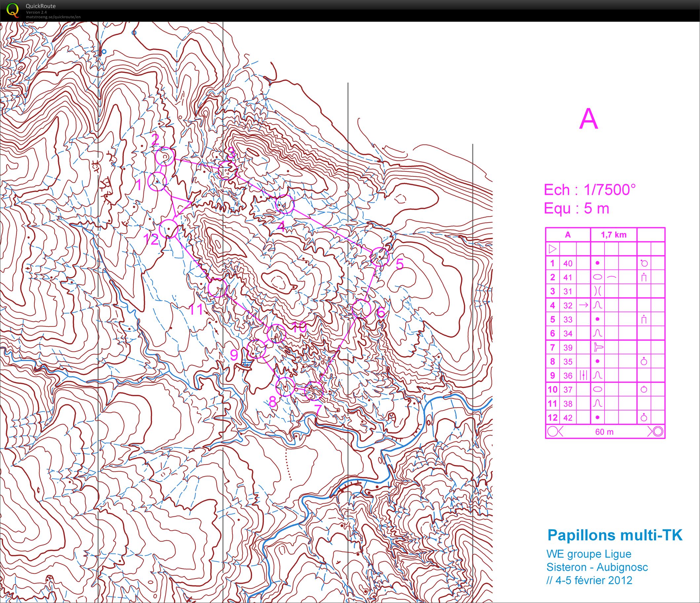This screenshot has height=603, width=700.
Task: Select control circle 8 on the map
Action: pos(285,387)
